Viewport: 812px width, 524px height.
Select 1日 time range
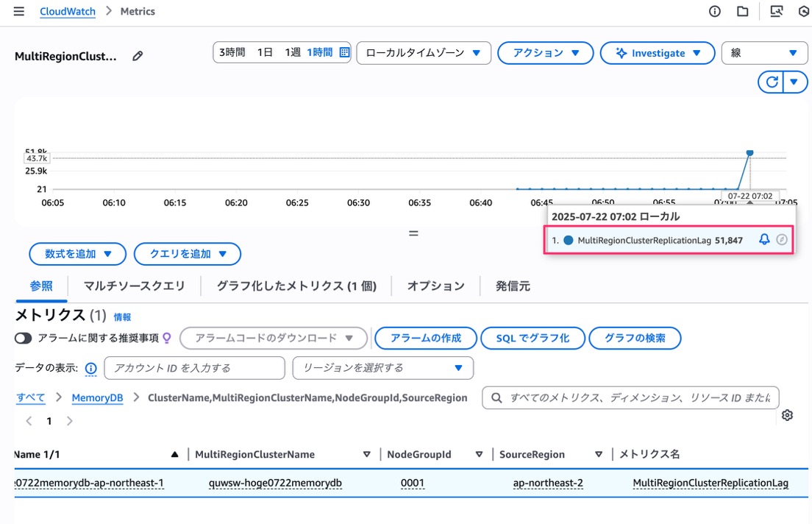265,52
